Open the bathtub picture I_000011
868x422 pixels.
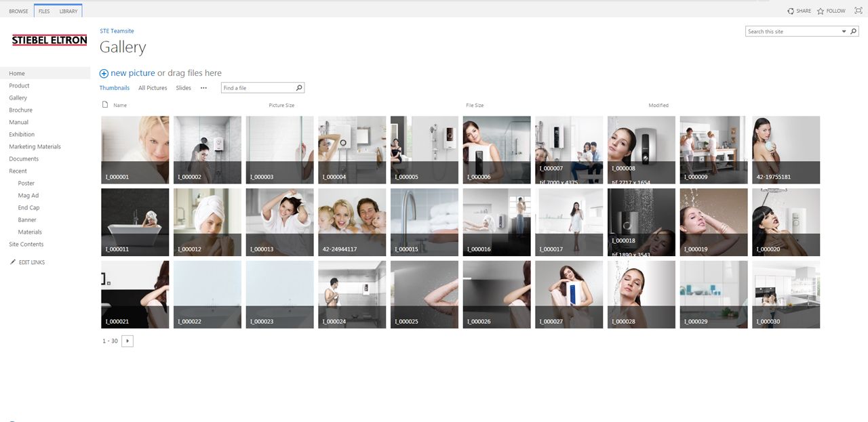(135, 222)
